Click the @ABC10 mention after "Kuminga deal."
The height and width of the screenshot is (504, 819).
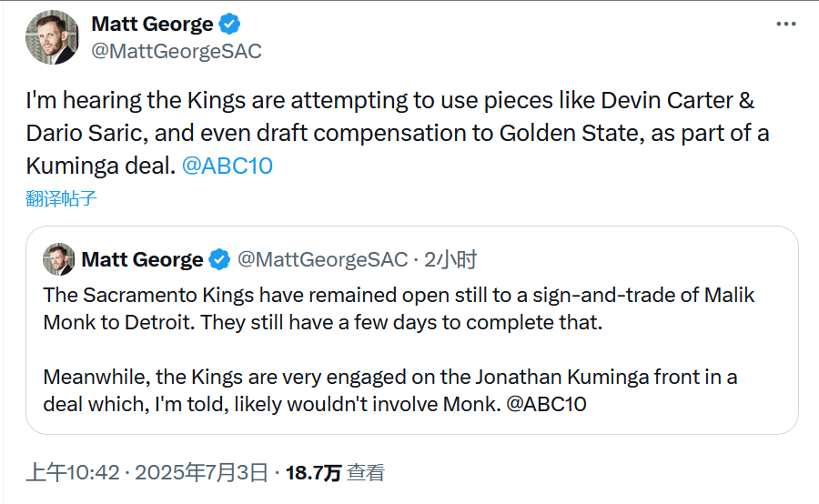(x=227, y=166)
